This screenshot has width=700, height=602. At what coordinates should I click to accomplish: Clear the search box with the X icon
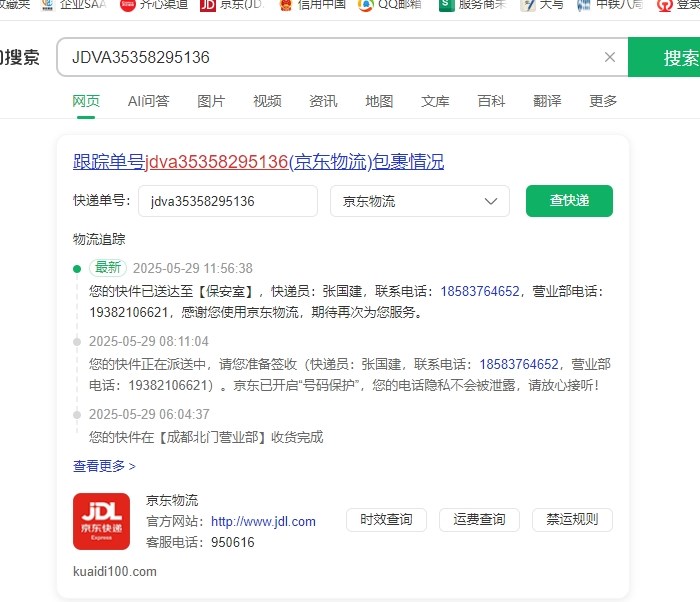610,57
